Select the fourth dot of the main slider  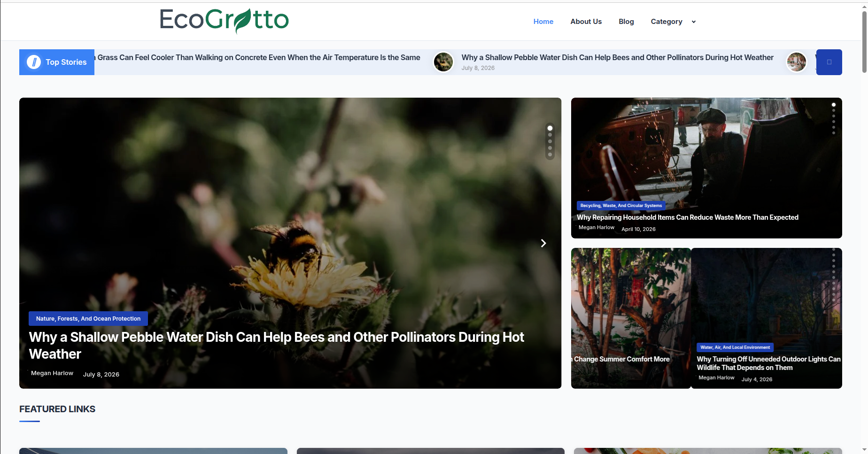(x=550, y=148)
